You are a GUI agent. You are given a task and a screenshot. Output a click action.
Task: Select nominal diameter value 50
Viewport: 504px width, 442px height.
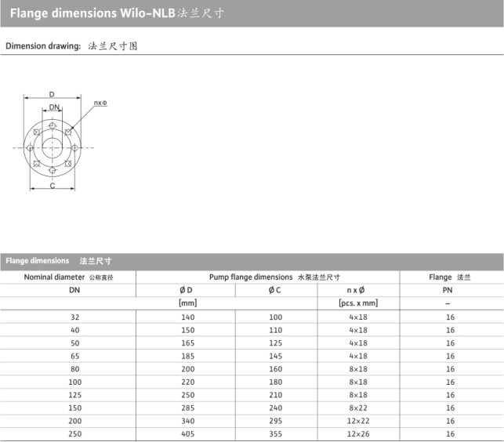pos(75,343)
